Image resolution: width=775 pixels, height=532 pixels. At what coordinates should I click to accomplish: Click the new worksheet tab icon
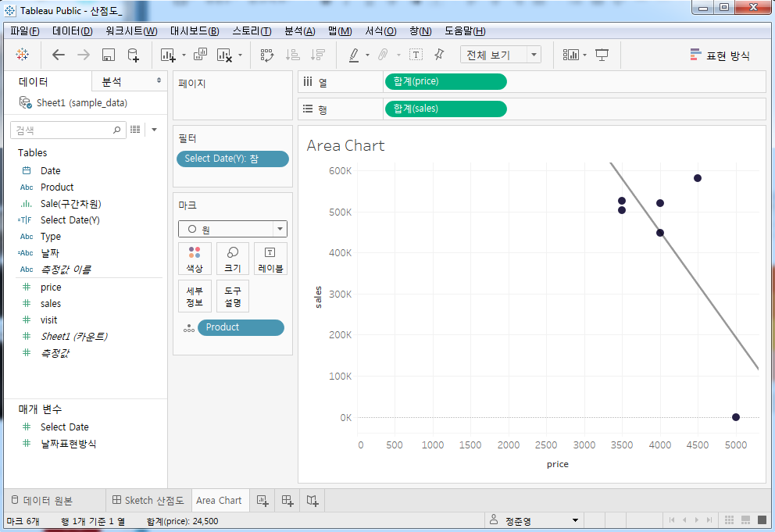[x=262, y=500]
